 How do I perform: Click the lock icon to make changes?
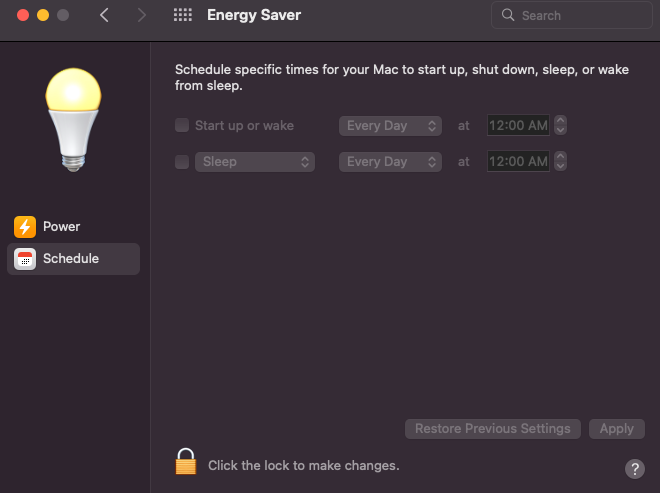coord(185,462)
